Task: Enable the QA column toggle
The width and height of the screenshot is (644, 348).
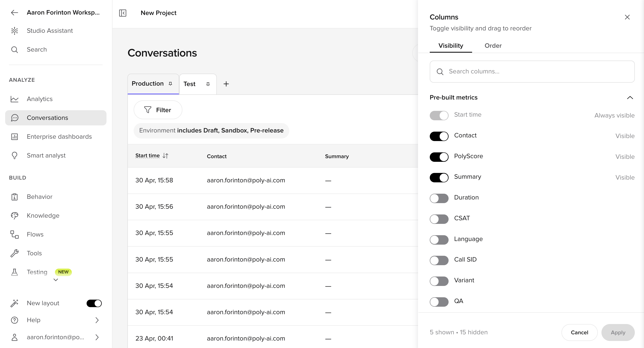Action: pos(439,302)
